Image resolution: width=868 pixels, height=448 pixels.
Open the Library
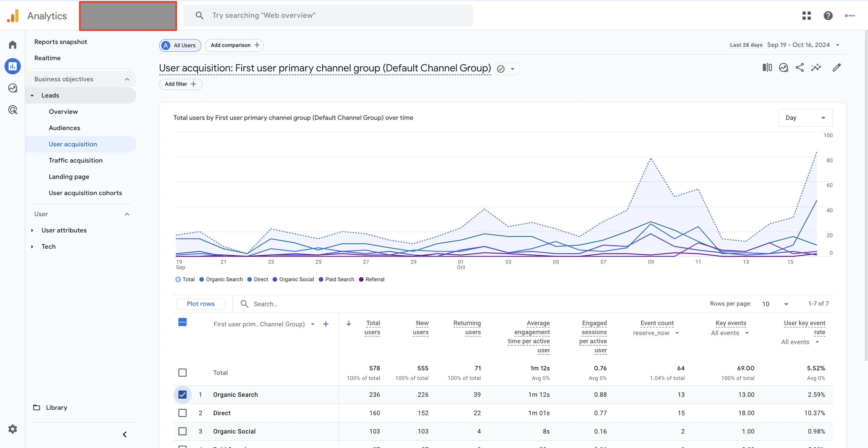[x=56, y=407]
